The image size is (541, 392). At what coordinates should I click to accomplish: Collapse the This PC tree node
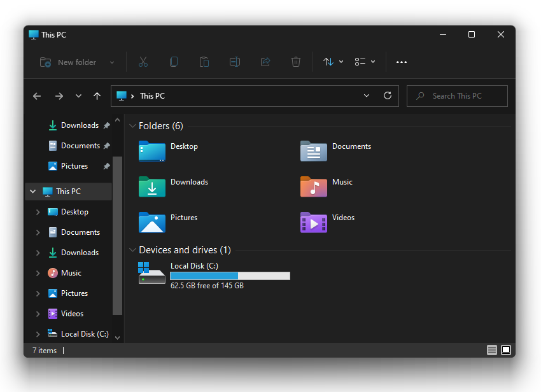pos(32,191)
